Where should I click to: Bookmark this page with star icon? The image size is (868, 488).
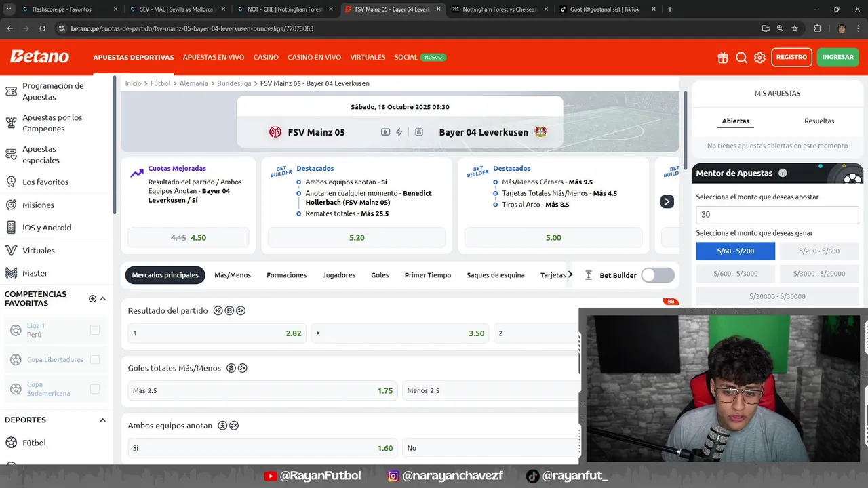(x=795, y=28)
